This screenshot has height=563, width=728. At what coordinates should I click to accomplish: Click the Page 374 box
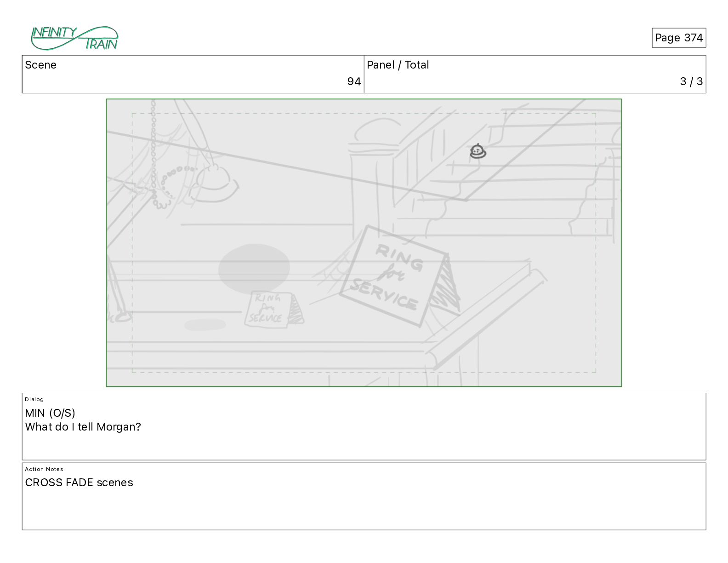click(x=678, y=38)
